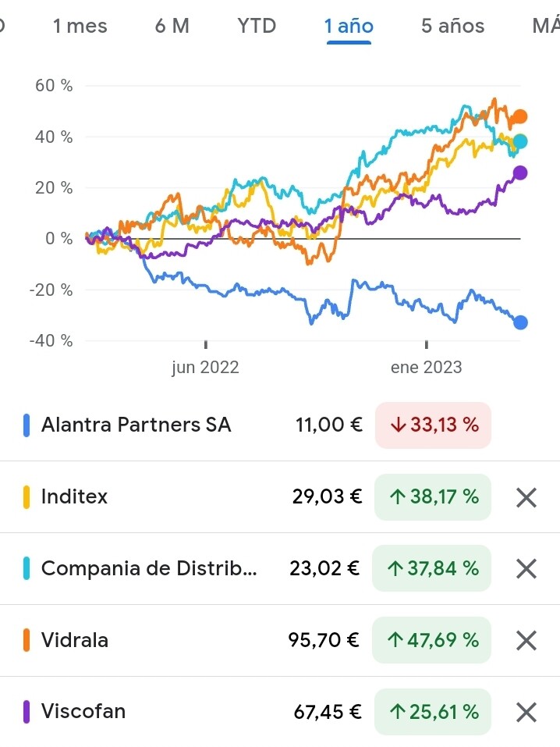The width and height of the screenshot is (560, 747).
Task: Select the blue Alantra endpoint dot on chart
Action: pyautogui.click(x=520, y=322)
